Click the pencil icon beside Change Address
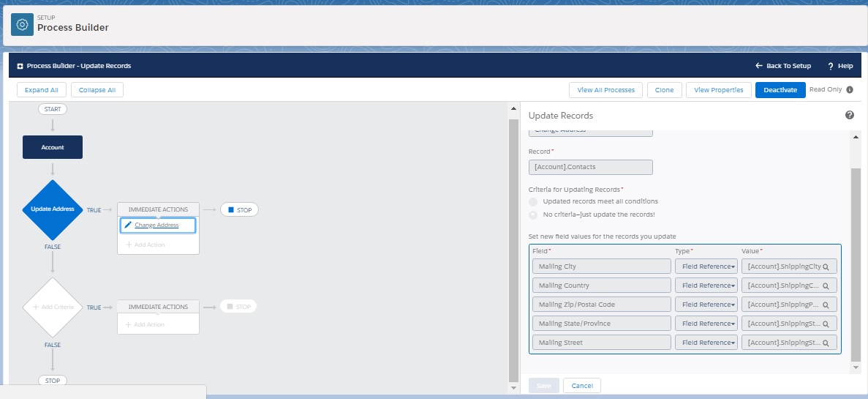 128,225
